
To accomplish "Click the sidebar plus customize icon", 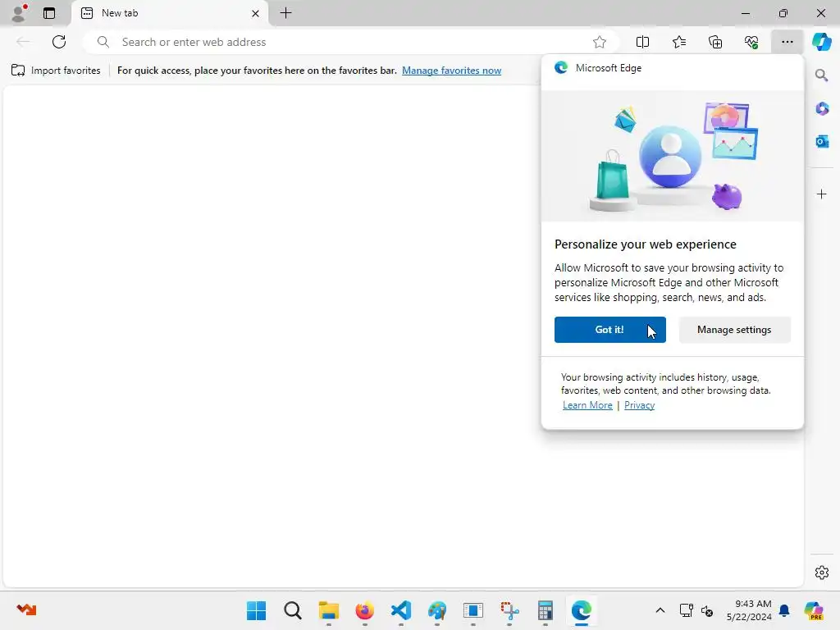I will tap(822, 194).
